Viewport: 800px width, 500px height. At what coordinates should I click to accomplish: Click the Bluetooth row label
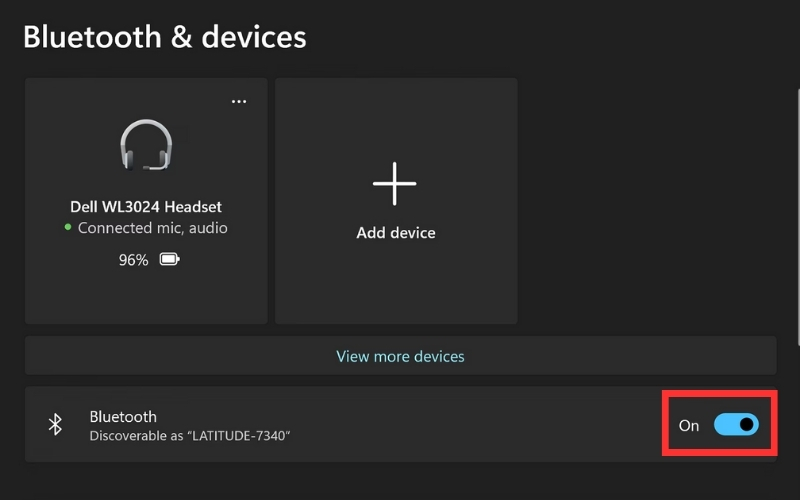pyautogui.click(x=123, y=416)
